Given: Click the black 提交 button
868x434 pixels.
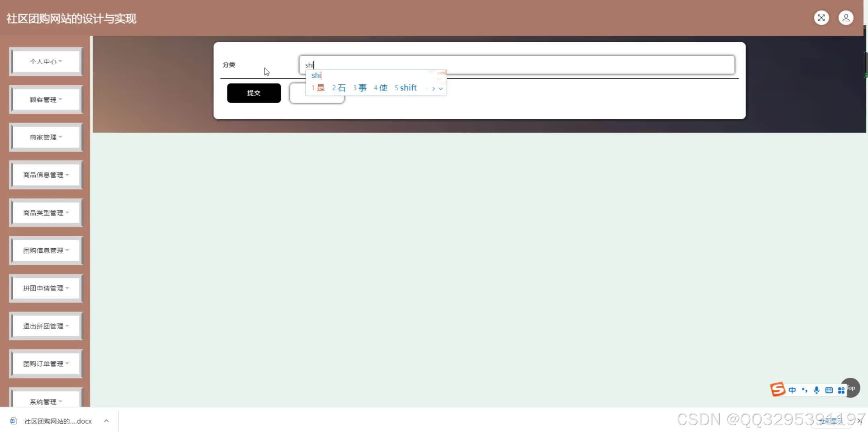Looking at the screenshot, I should point(254,93).
